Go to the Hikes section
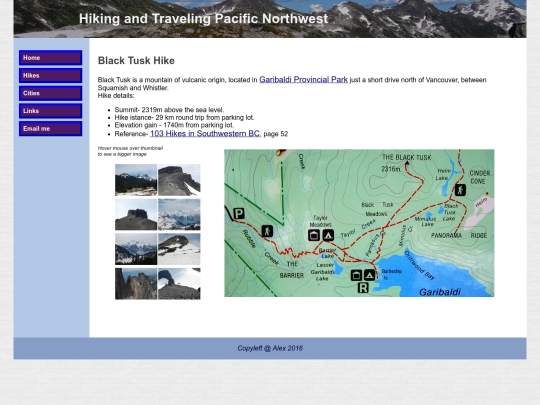Screen dimensions: 540x405 pos(51,75)
